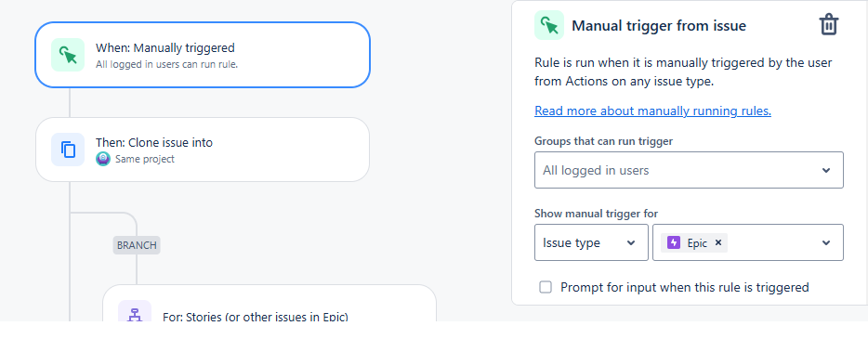Open Read more about manually running rules link

click(x=652, y=111)
